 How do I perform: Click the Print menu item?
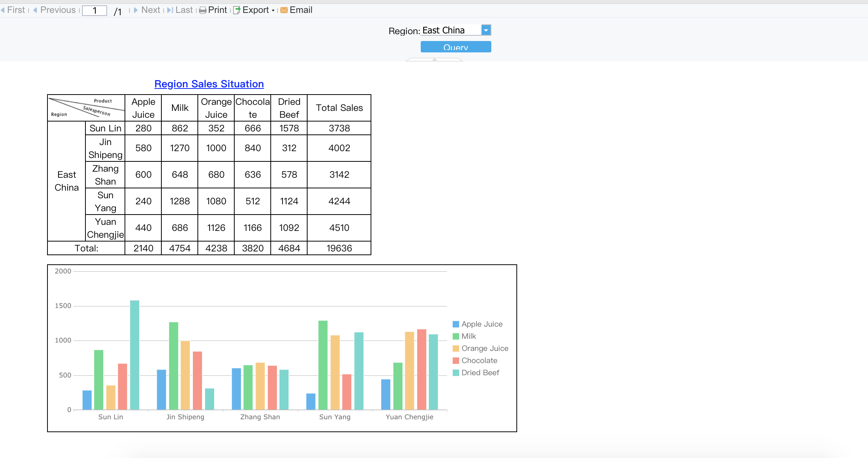[217, 9]
